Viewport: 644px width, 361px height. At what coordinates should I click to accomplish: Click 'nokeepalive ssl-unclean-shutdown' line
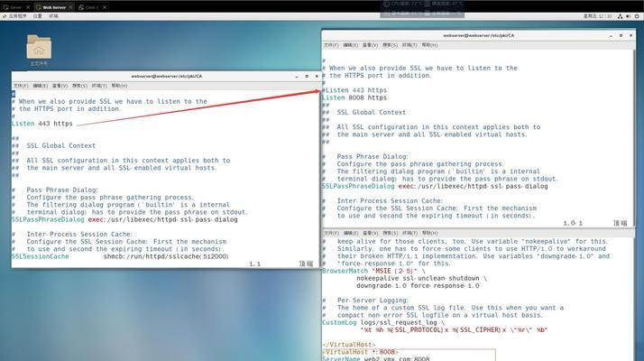pyautogui.click(x=421, y=279)
